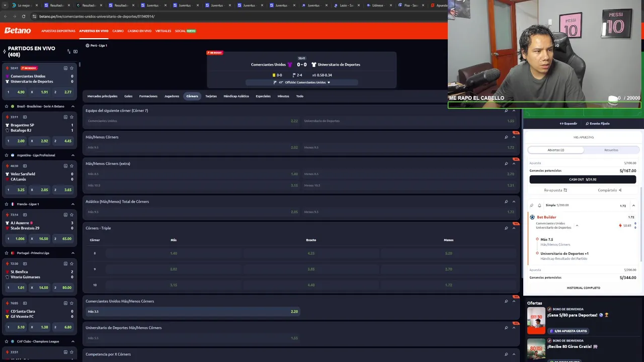Open stream icon on Bragantino match at 33:11
The width and height of the screenshot is (644, 362).
point(24,117)
